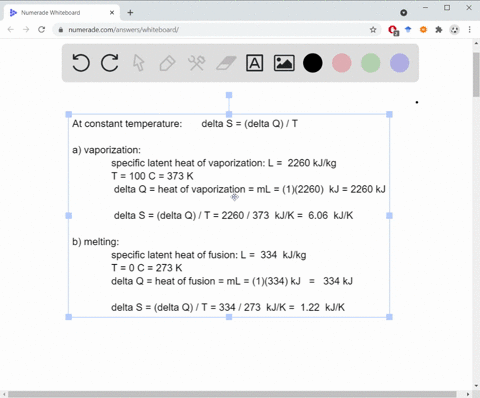View site security lock info
This screenshot has height=398, width=480.
[61, 30]
